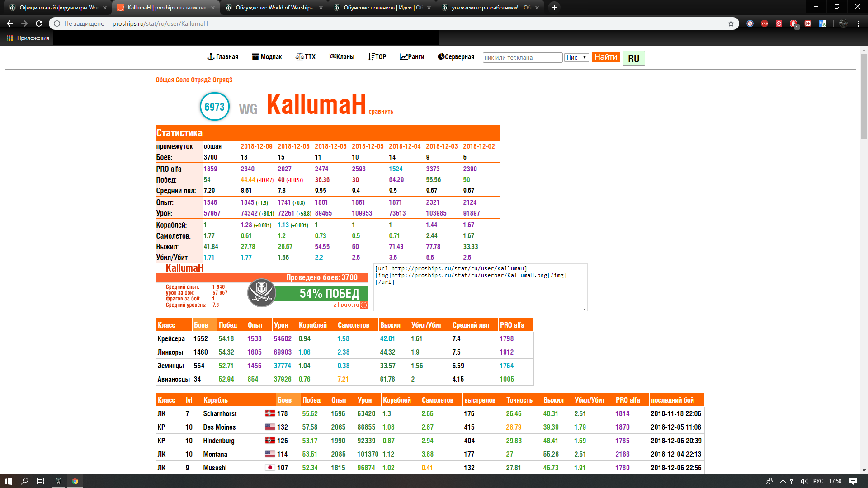Click the browser forward arrow
The width and height of the screenshot is (868, 488).
click(24, 23)
